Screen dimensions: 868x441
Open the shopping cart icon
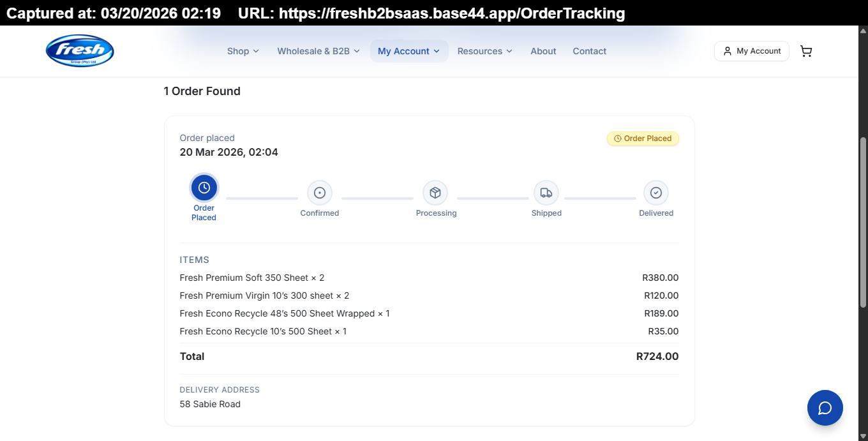pyautogui.click(x=806, y=51)
